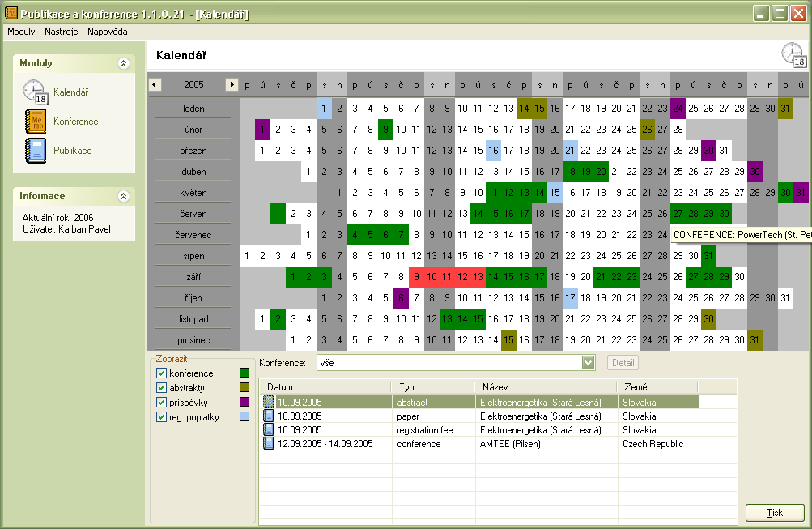Select blue day 1 in leden
The image size is (812, 529).
(324, 109)
